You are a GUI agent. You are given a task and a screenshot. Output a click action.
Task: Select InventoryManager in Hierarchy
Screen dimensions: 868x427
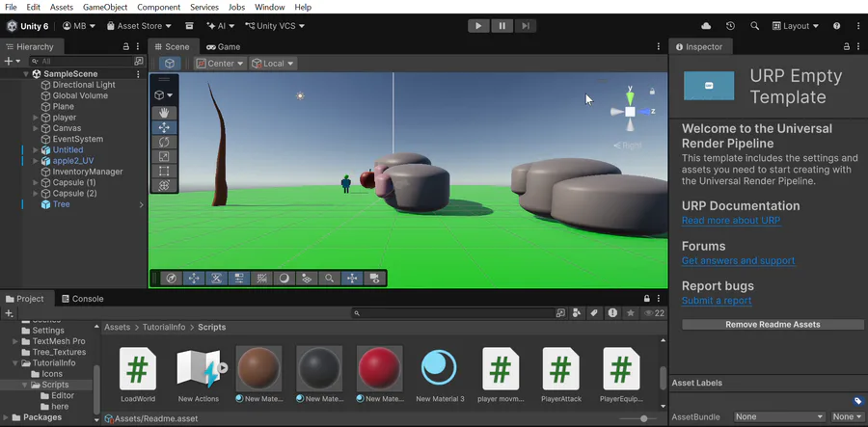[x=88, y=172]
